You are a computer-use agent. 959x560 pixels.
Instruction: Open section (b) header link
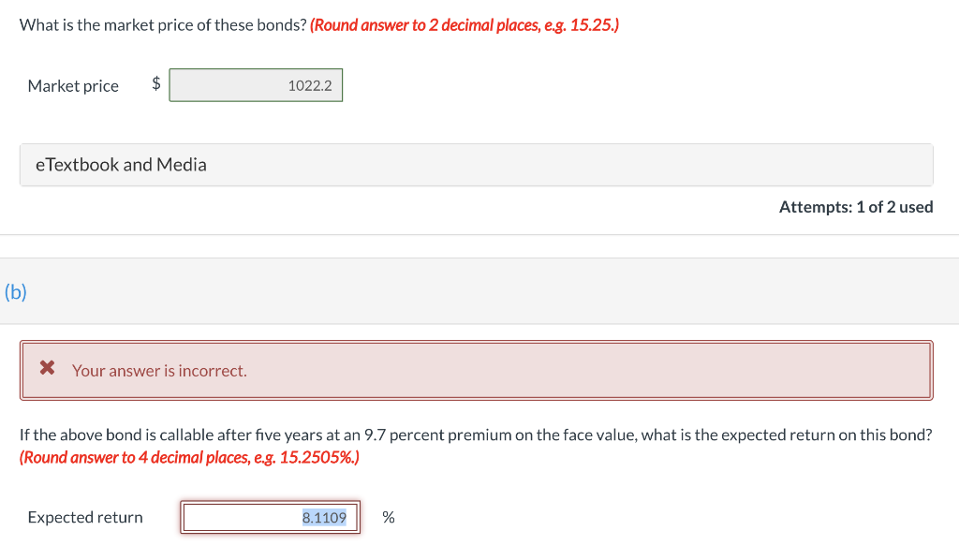(x=15, y=291)
